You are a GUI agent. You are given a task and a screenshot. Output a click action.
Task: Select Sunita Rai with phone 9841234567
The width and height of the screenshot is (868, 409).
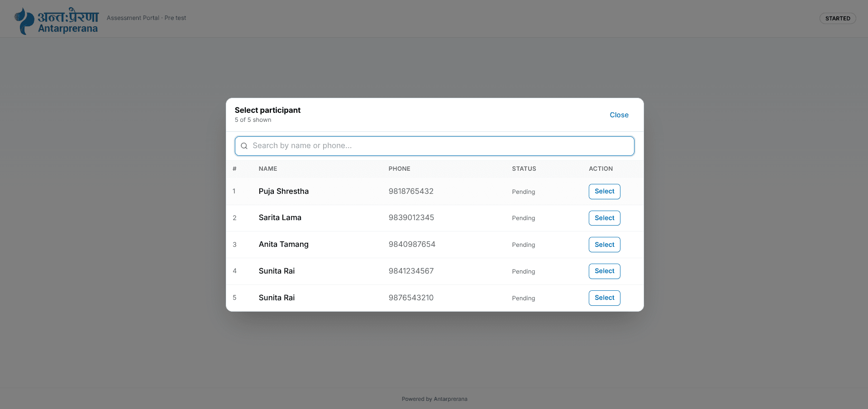click(604, 271)
